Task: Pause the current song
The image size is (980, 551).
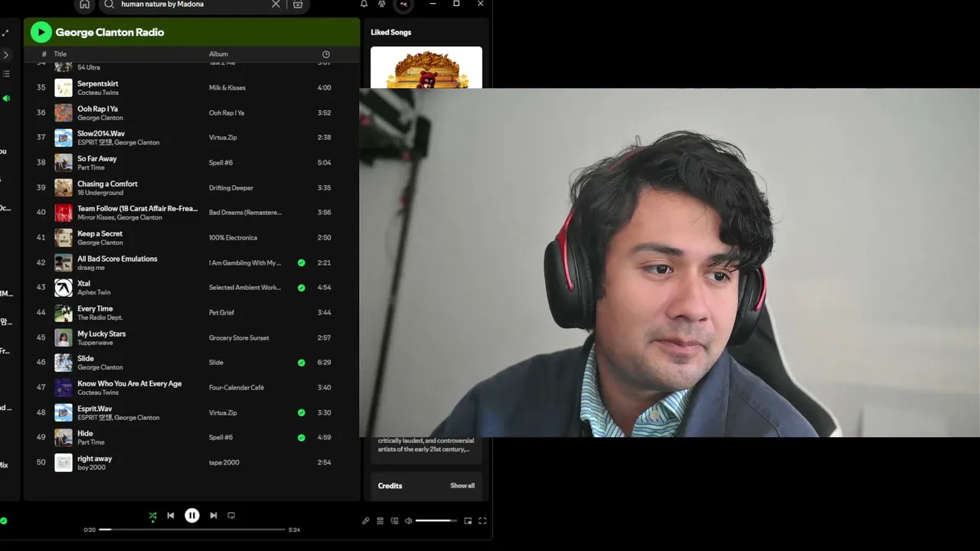Action: (192, 516)
